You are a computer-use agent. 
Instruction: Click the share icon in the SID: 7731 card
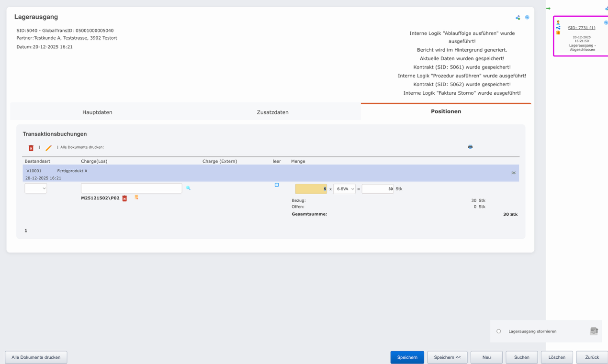(559, 28)
